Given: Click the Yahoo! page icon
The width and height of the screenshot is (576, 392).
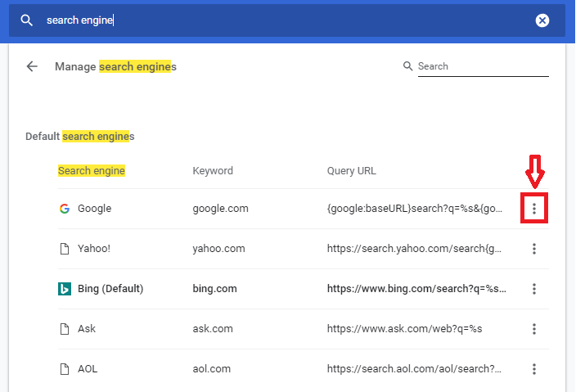Looking at the screenshot, I should (x=65, y=249).
